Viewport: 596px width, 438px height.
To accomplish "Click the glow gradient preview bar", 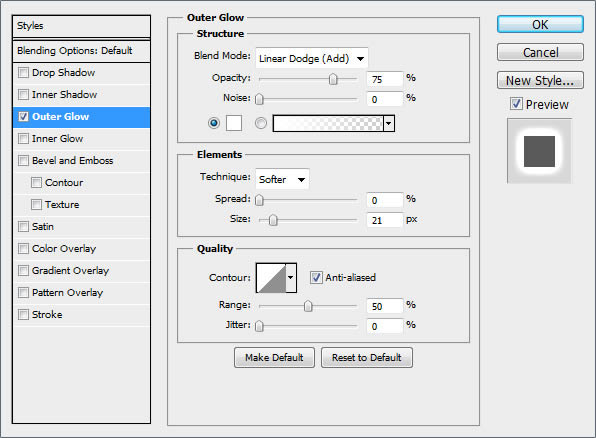I will (x=328, y=124).
